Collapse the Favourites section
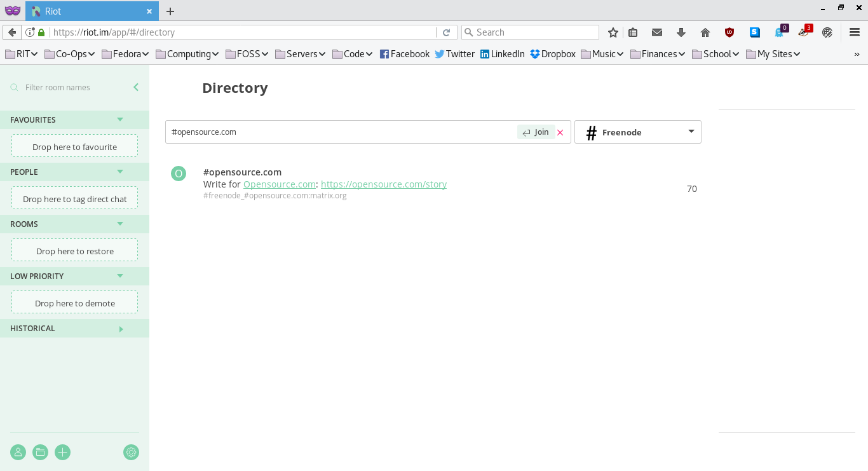 pos(120,119)
